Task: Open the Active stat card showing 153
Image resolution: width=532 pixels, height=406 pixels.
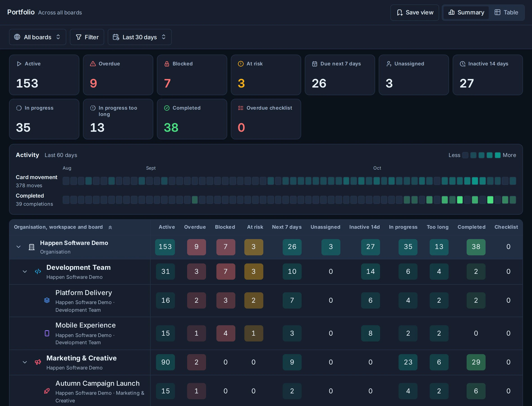Action: [44, 75]
